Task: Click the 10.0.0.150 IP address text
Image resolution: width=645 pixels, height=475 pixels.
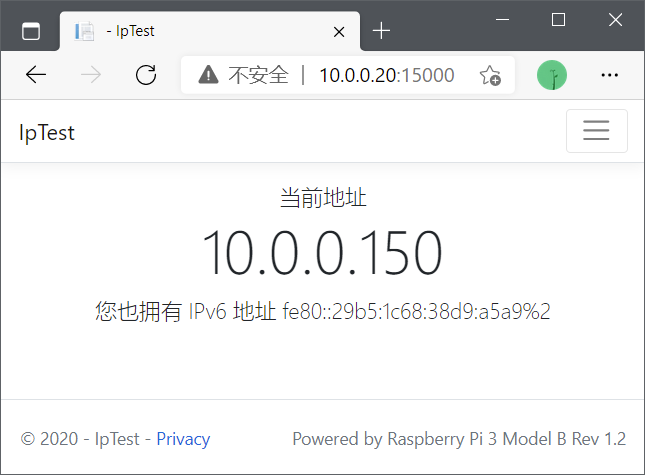Action: pos(322,253)
